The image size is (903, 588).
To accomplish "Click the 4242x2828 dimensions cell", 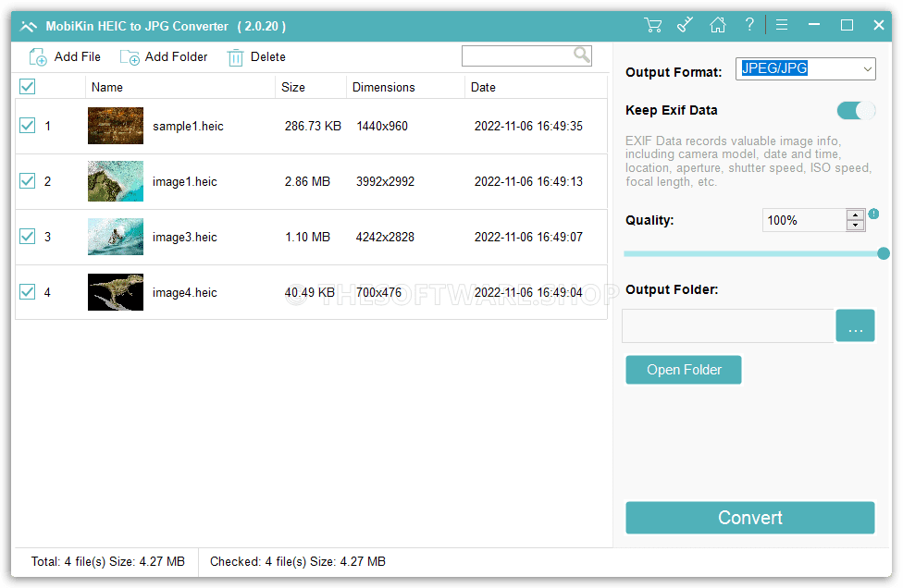I will tap(385, 237).
